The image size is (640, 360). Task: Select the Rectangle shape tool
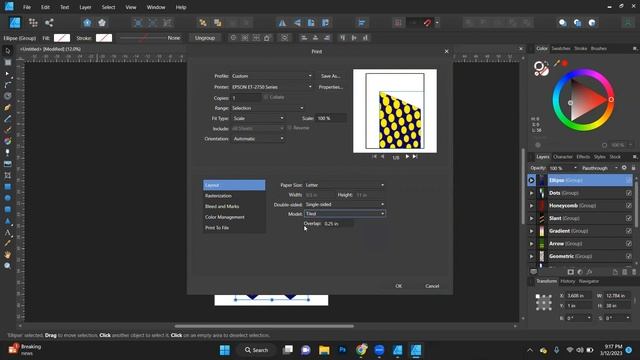coord(7,187)
